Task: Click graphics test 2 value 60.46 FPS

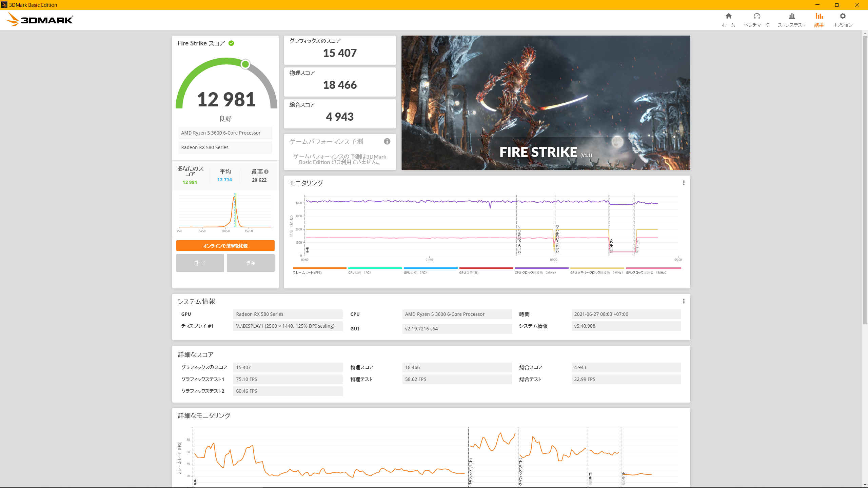Action: [x=288, y=391]
